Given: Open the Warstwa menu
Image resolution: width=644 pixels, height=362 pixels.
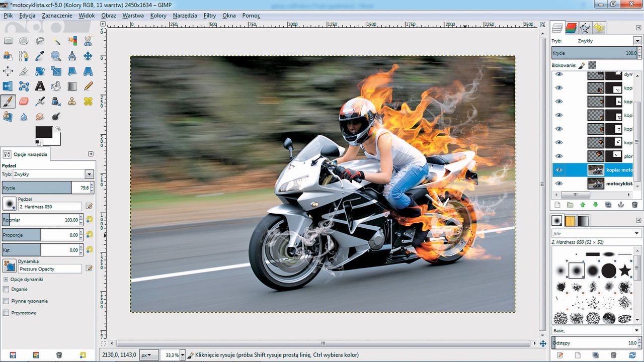Looking at the screenshot, I should 133,16.
